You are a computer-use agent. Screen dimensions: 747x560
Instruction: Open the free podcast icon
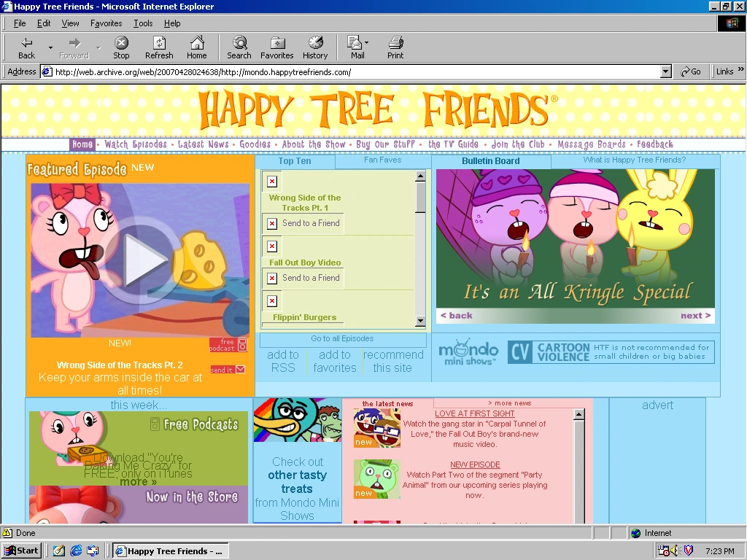[228, 344]
